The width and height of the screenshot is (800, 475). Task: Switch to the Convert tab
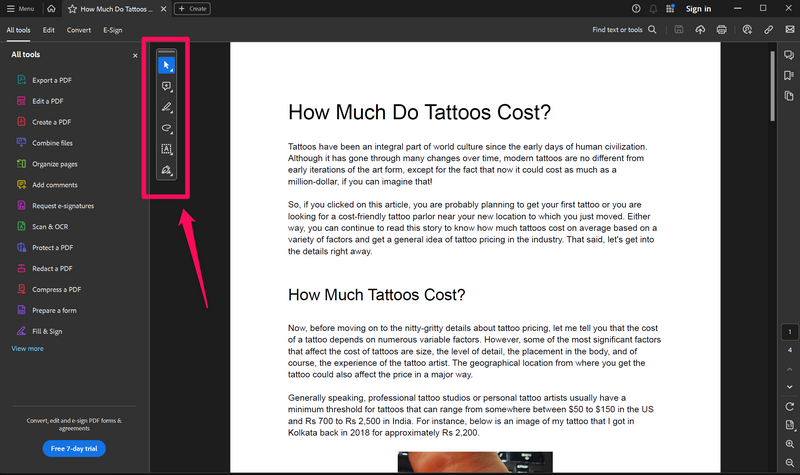pos(79,30)
